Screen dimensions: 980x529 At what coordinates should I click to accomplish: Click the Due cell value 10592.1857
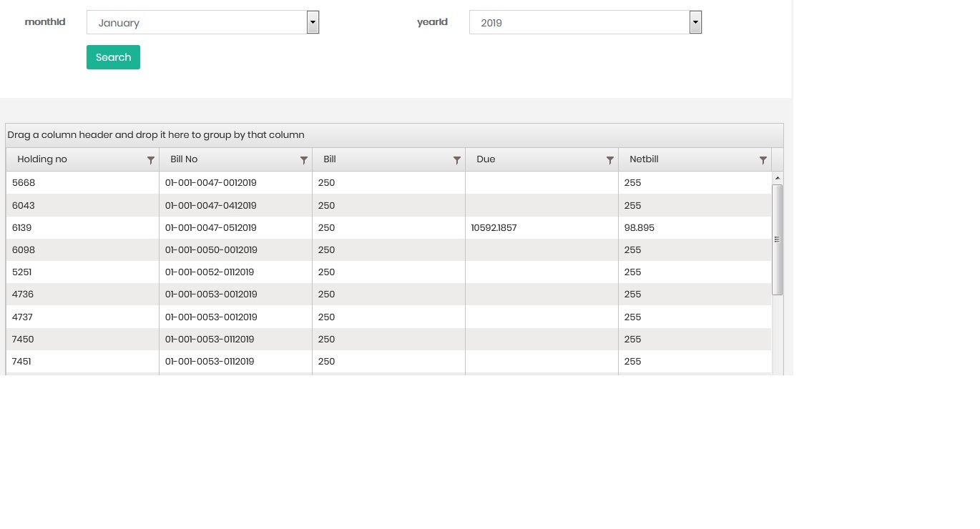494,228
